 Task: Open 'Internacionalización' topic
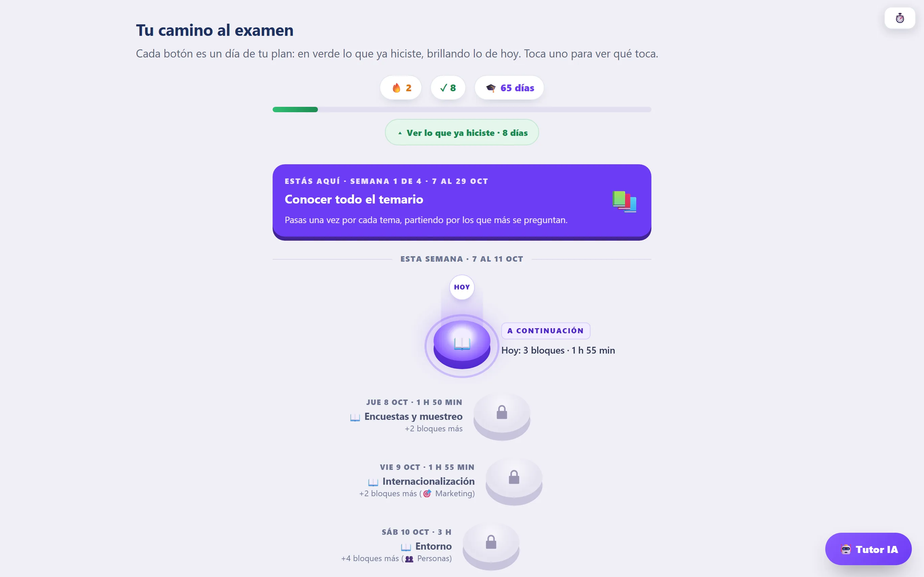point(429,481)
